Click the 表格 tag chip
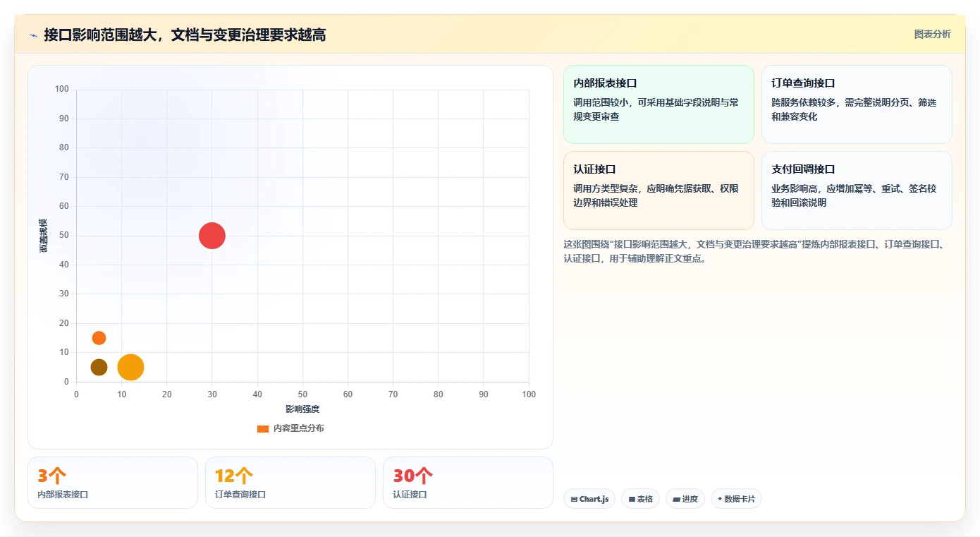 click(640, 499)
